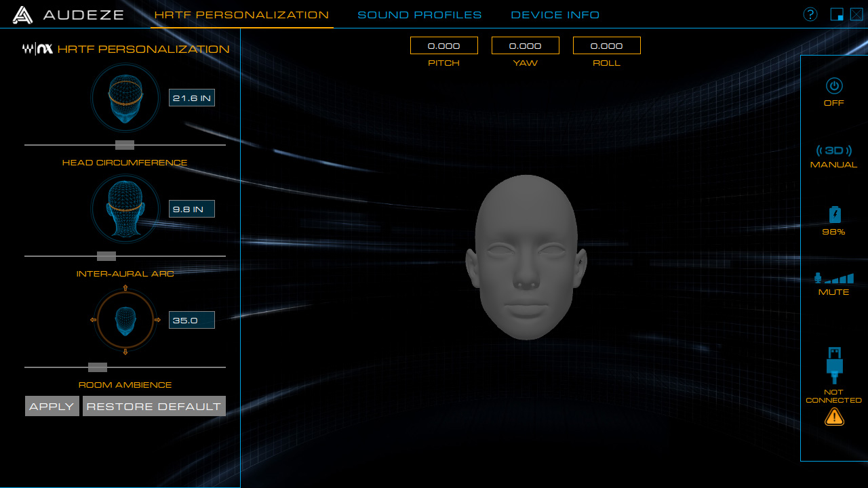Apply the HRTF settings

[52, 406]
